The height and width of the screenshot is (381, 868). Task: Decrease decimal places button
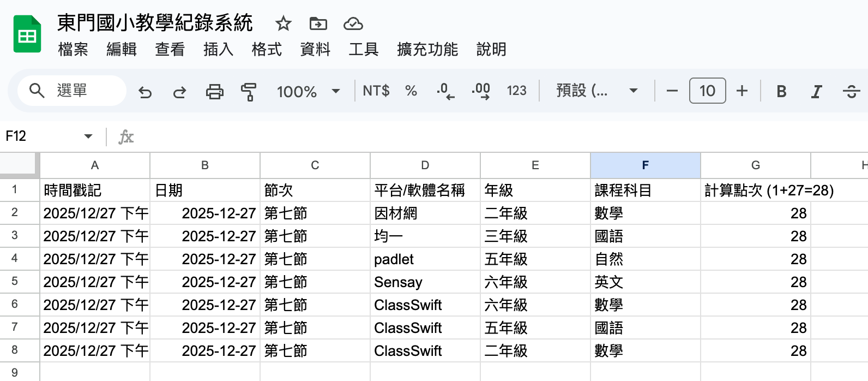(445, 91)
